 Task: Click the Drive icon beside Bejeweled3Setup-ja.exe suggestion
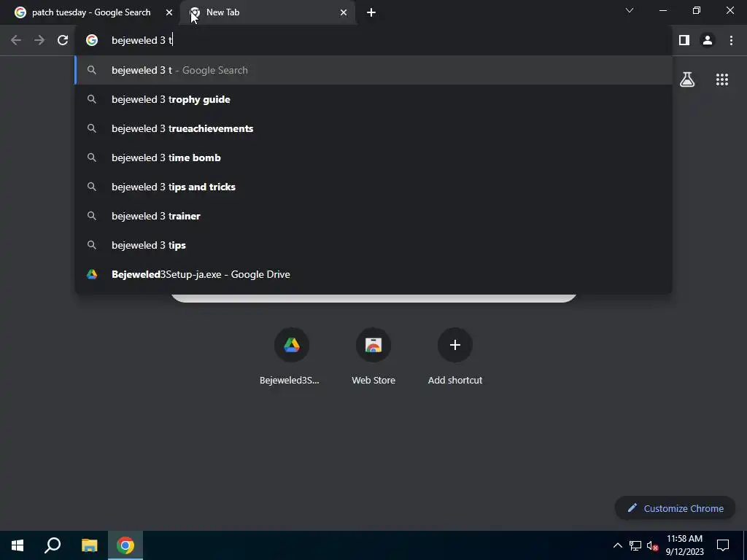tap(92, 274)
